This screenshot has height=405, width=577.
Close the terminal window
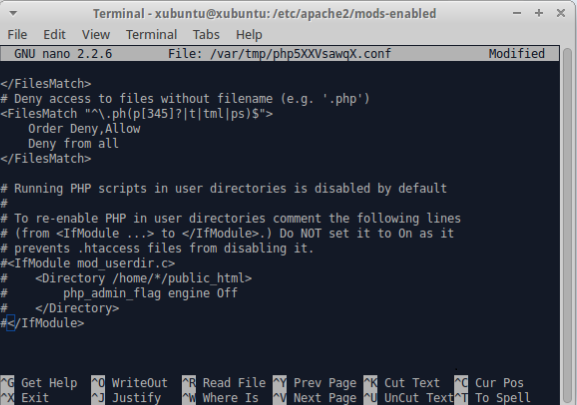(x=561, y=13)
